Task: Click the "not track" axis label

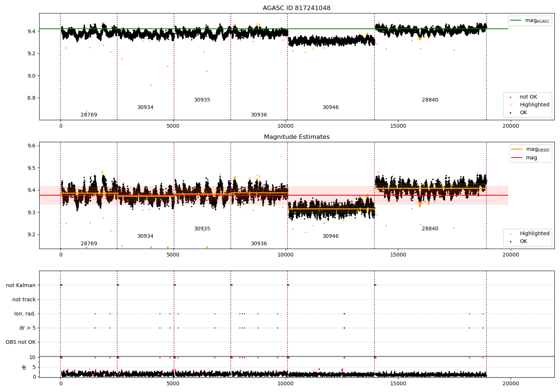Action: click(x=24, y=299)
